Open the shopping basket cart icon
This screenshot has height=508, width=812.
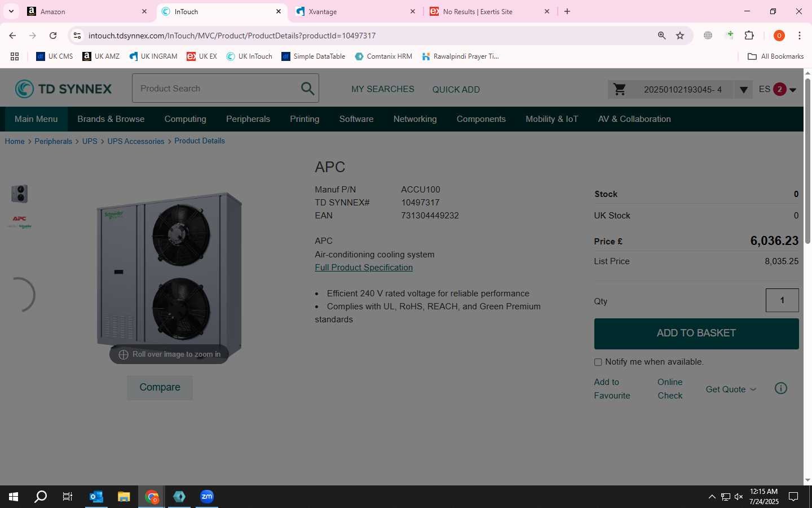(620, 89)
